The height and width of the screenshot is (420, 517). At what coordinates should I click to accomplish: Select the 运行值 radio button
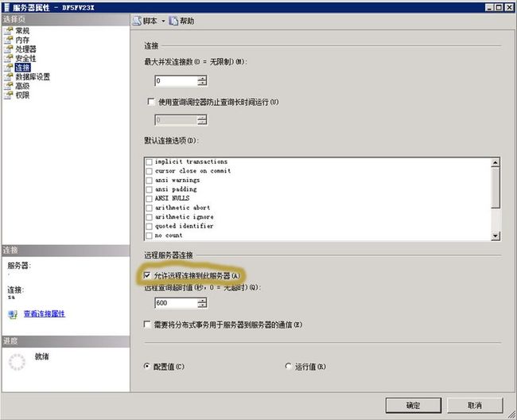[x=288, y=366]
